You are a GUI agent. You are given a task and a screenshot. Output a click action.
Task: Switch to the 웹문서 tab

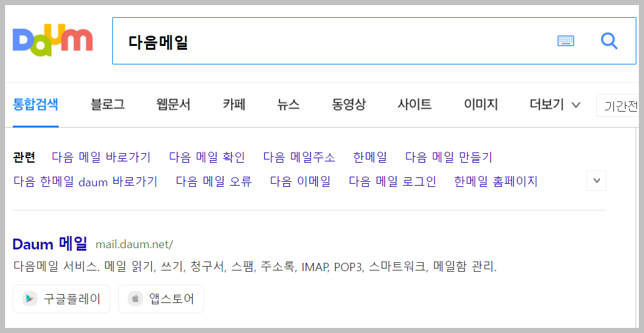click(174, 105)
